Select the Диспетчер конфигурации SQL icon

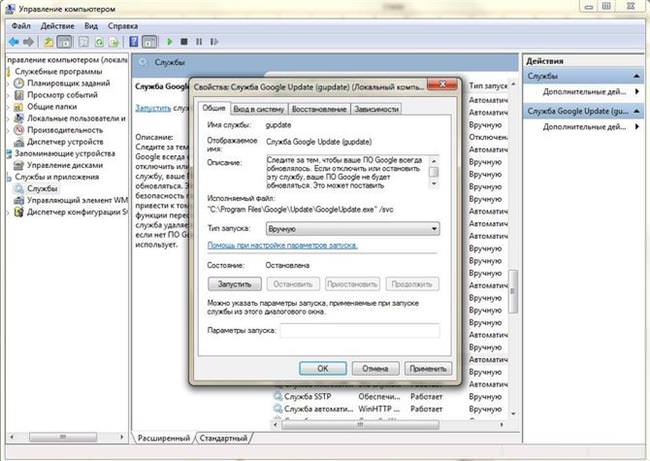[x=19, y=212]
